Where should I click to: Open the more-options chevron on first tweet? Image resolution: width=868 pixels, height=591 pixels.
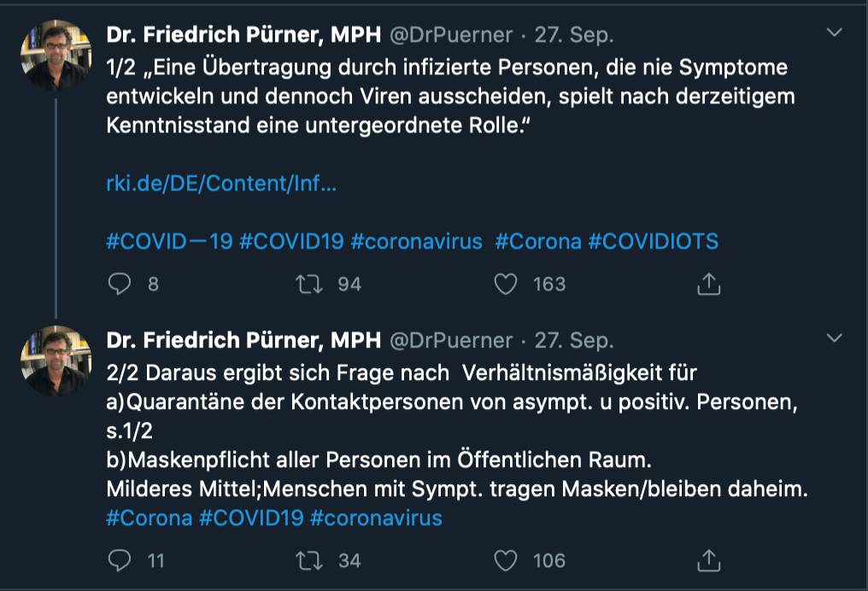tap(835, 33)
